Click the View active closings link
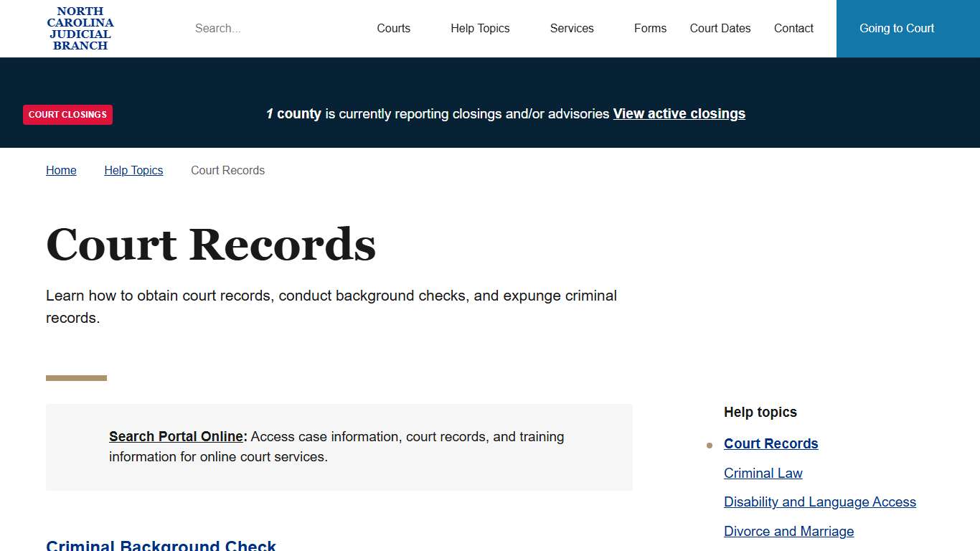Screen dimensions: 980x551 tap(679, 113)
